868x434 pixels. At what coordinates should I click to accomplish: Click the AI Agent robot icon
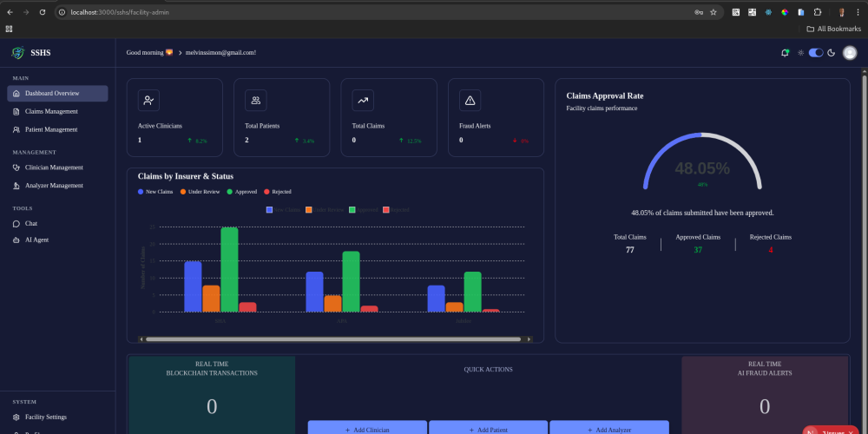(x=17, y=240)
